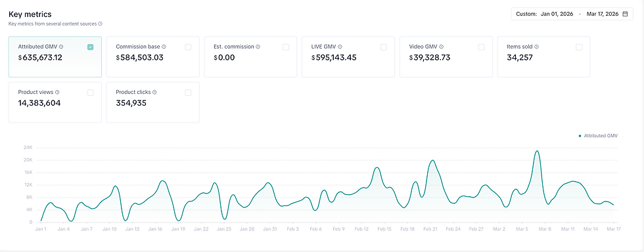The image size is (644, 252).
Task: Open the calendar icon in date range picker
Action: 625,14
